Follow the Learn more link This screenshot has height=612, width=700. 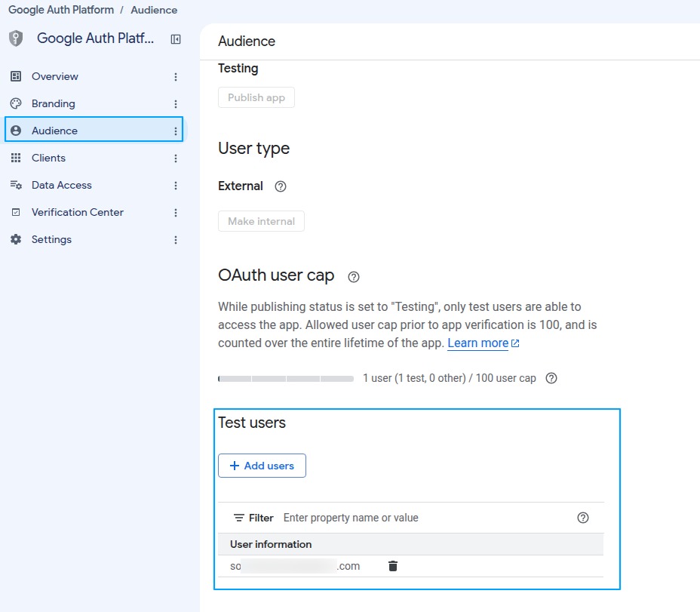pos(477,343)
